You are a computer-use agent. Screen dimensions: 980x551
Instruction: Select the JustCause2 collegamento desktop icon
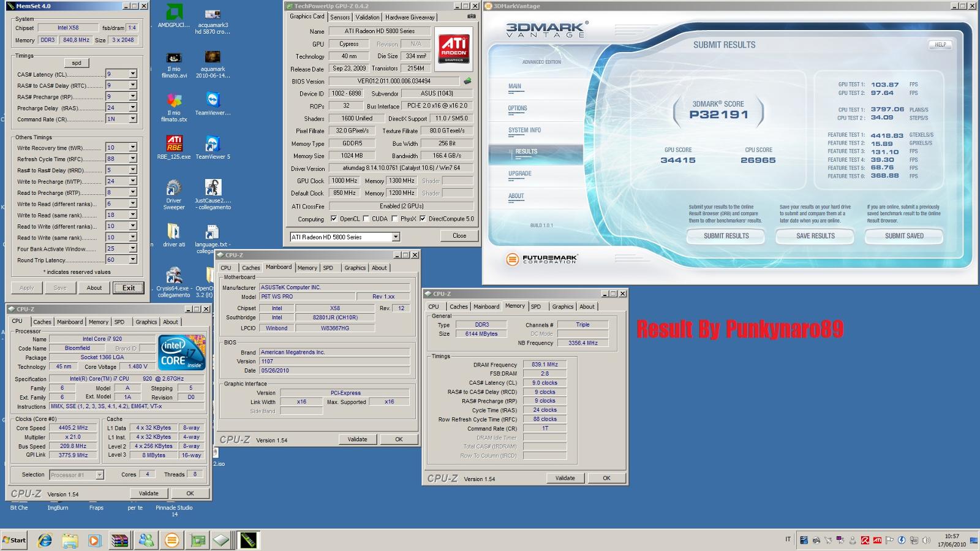click(213, 195)
